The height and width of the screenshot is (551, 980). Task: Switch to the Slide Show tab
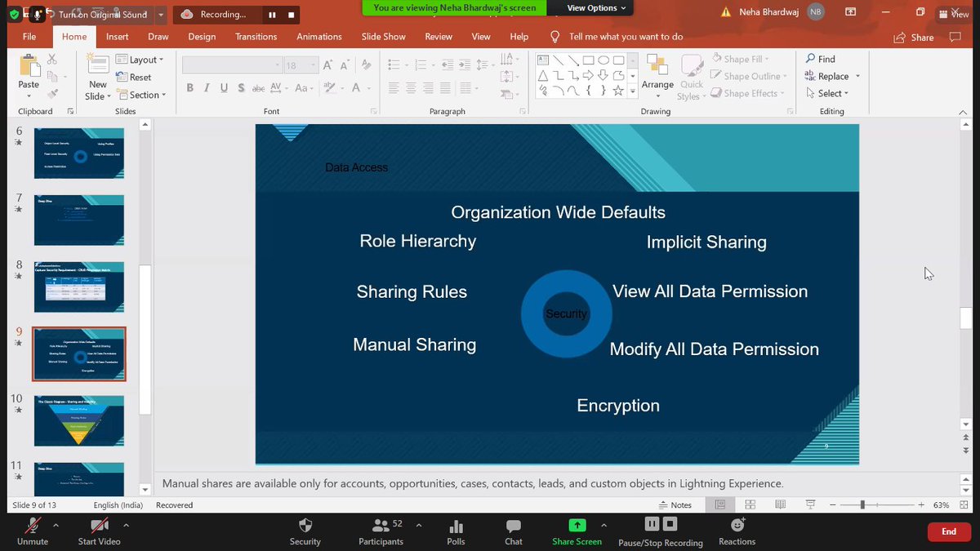[384, 37]
